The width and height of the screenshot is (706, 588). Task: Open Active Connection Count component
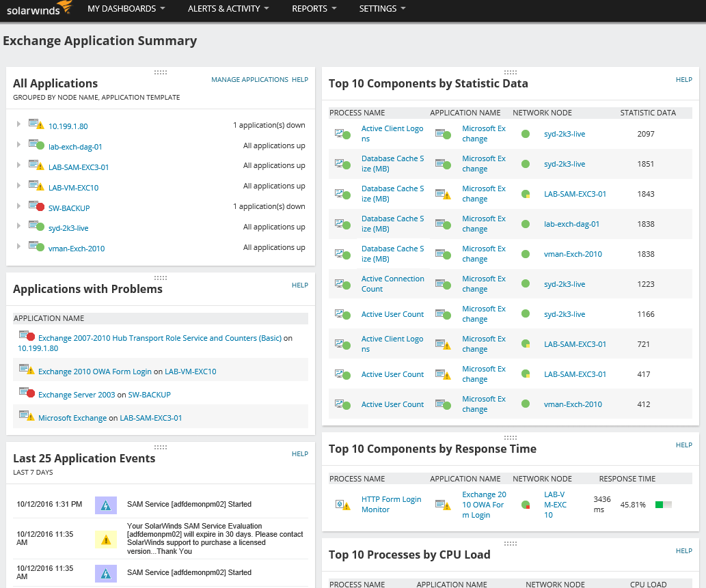pos(392,284)
